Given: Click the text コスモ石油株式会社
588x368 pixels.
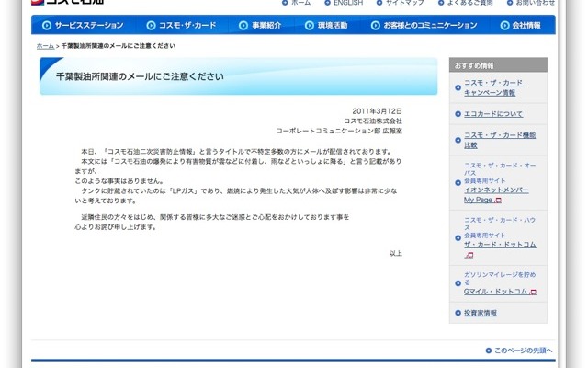Looking at the screenshot, I should (373, 121).
